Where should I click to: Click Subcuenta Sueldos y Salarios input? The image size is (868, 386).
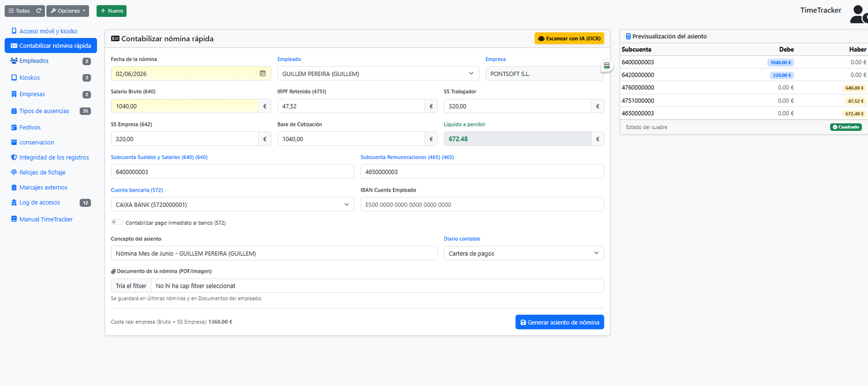tap(232, 172)
